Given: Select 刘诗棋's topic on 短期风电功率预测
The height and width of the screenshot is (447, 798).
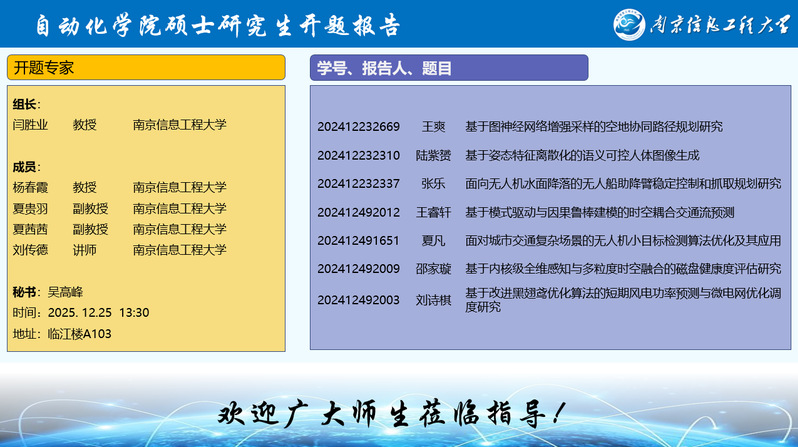Looking at the screenshot, I should pos(622,300).
